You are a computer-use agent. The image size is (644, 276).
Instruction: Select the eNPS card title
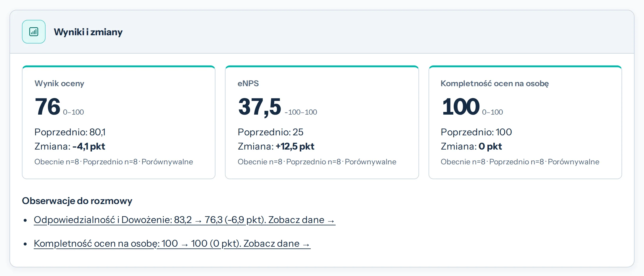(x=248, y=84)
